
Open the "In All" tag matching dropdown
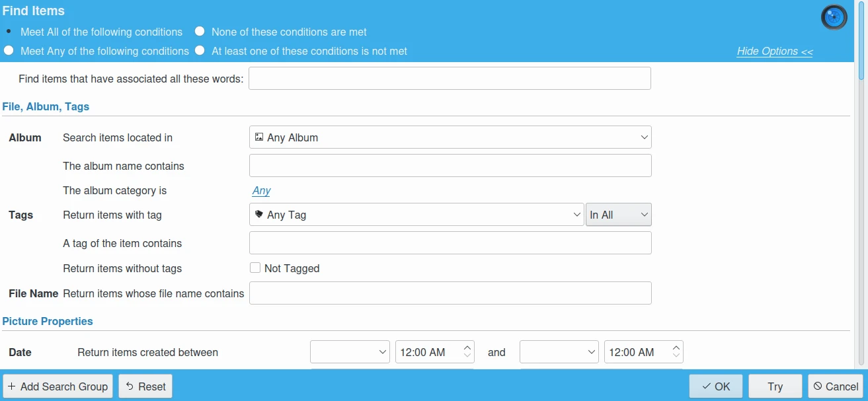pyautogui.click(x=618, y=215)
